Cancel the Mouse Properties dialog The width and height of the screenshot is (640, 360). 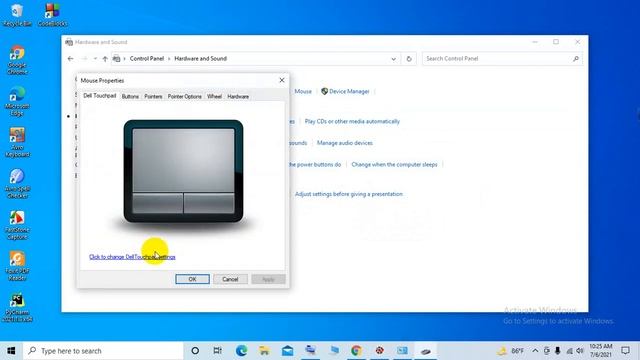tap(230, 279)
